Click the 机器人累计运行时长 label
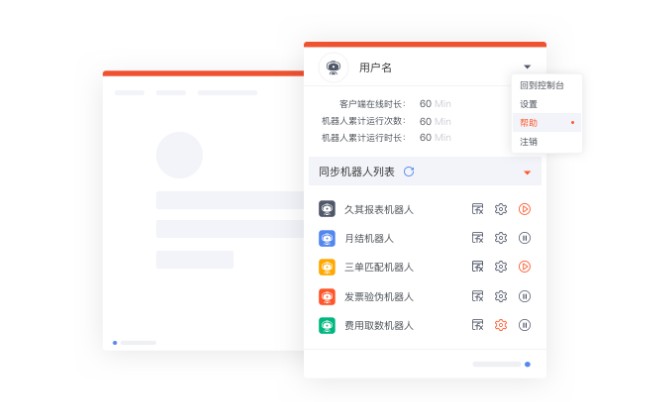The image size is (671, 402). point(364,138)
